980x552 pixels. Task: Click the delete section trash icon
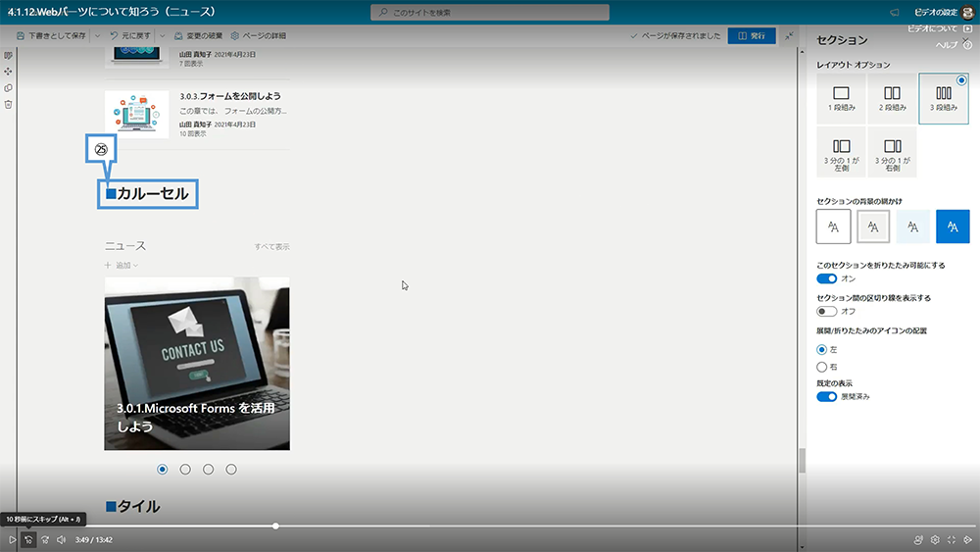[x=8, y=104]
